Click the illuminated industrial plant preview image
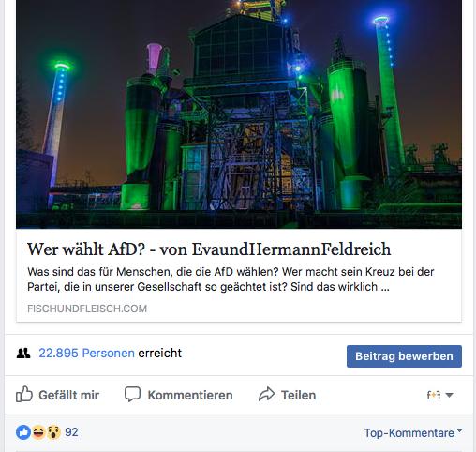Screen dimensions: 476x452 pyautogui.click(x=239, y=114)
